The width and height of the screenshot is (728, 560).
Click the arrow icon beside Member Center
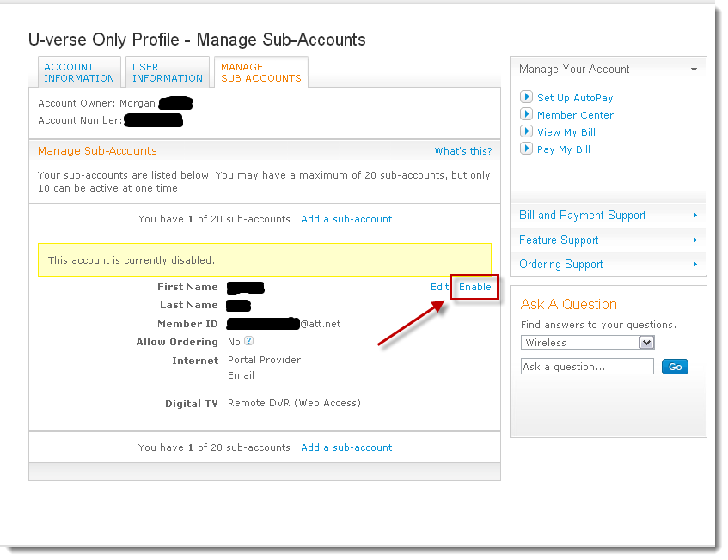point(527,114)
